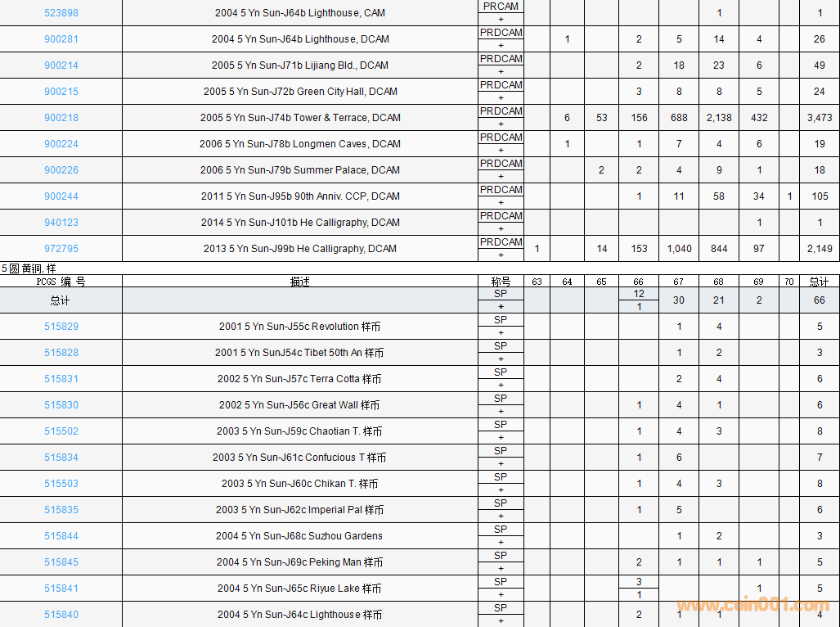The height and width of the screenshot is (627, 840).
Task: Select the 515840 Lighthouse link
Action: tap(61, 615)
